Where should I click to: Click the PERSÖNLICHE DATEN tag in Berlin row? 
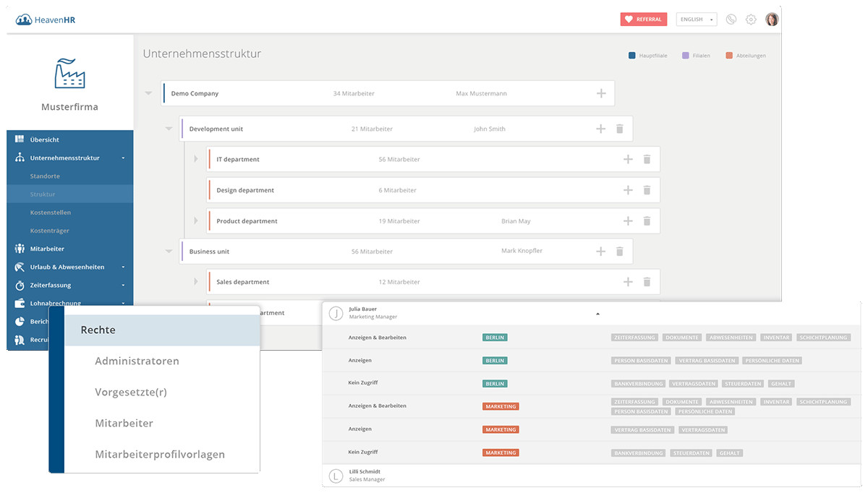772,361
